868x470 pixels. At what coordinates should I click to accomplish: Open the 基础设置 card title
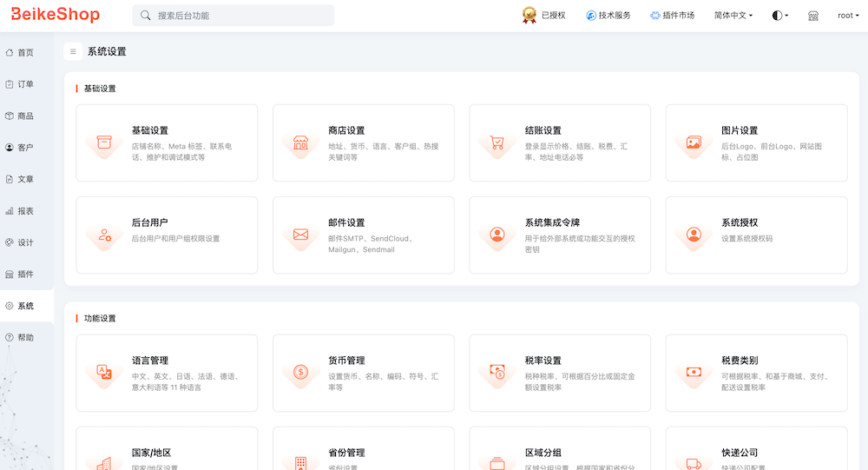point(149,131)
